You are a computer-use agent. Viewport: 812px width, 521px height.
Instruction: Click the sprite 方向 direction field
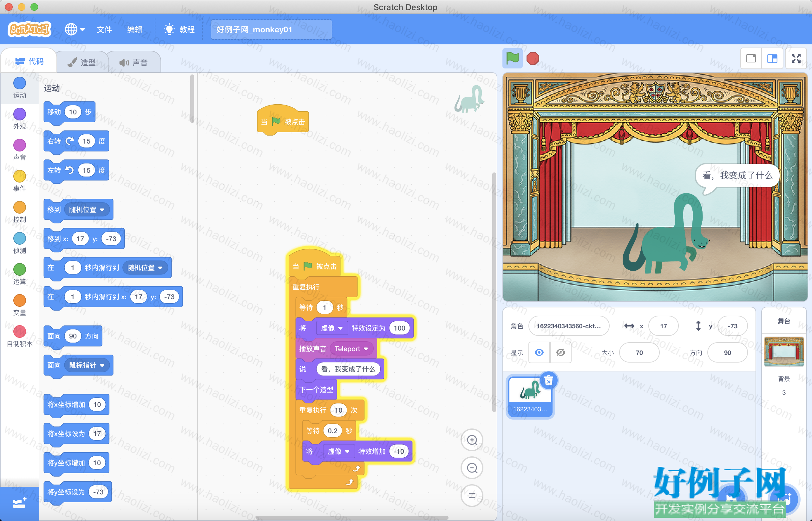coord(727,352)
